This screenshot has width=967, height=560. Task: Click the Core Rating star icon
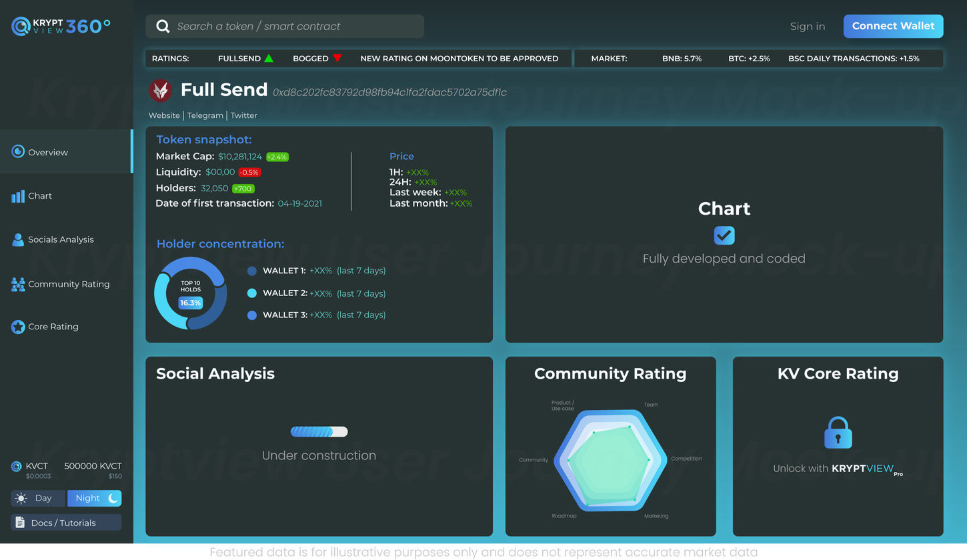[x=18, y=327]
